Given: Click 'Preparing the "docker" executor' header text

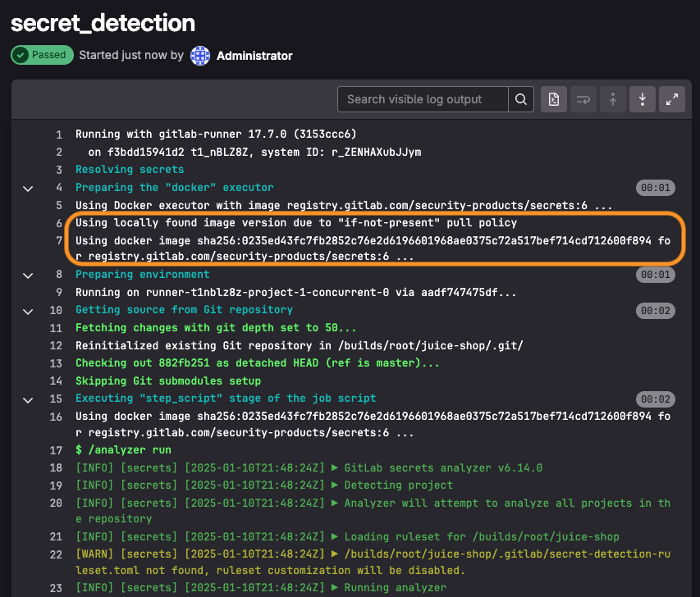Looking at the screenshot, I should click(175, 188).
